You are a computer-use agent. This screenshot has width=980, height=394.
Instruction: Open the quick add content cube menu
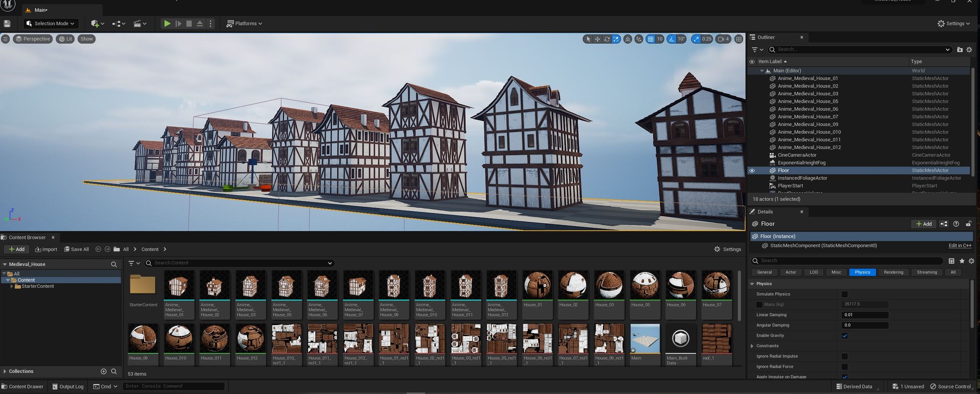click(97, 24)
